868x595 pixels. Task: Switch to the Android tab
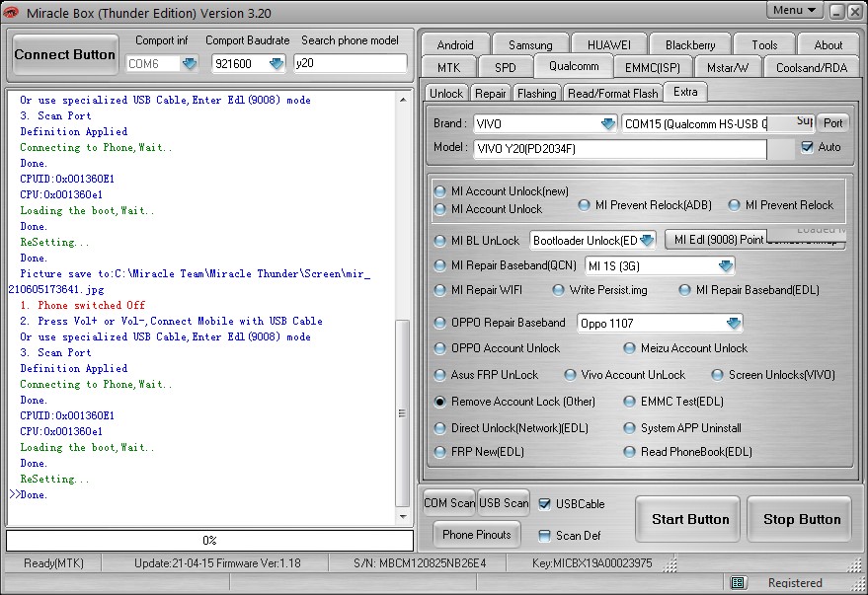455,44
